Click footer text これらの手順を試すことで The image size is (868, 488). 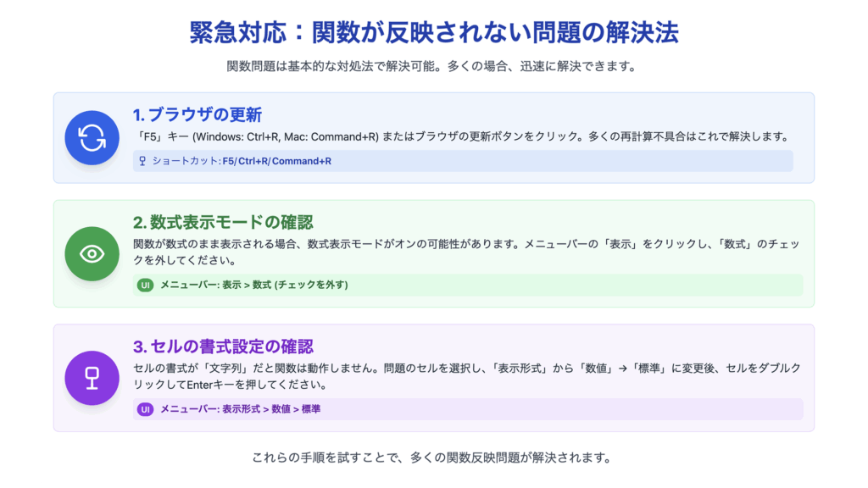pyautogui.click(x=433, y=458)
